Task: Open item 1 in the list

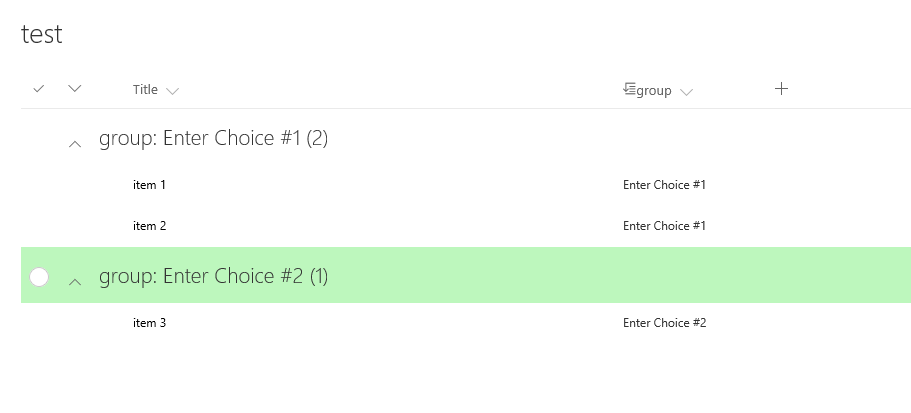Action: pyautogui.click(x=149, y=185)
